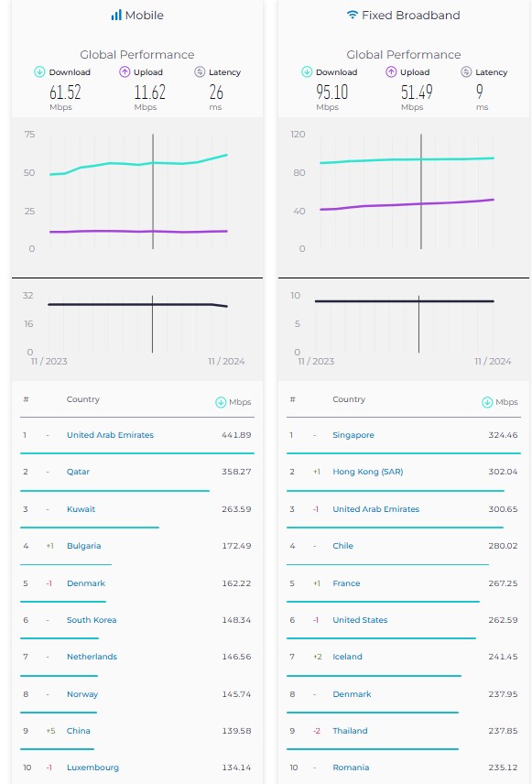Click the vertical marker on mobile speed chart
This screenshot has width=532, height=784.
[x=153, y=191]
